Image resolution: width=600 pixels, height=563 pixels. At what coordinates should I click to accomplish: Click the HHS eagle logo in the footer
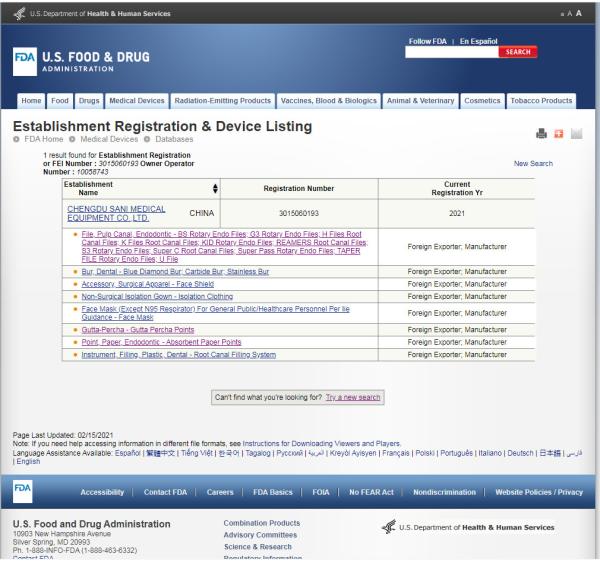(x=389, y=527)
